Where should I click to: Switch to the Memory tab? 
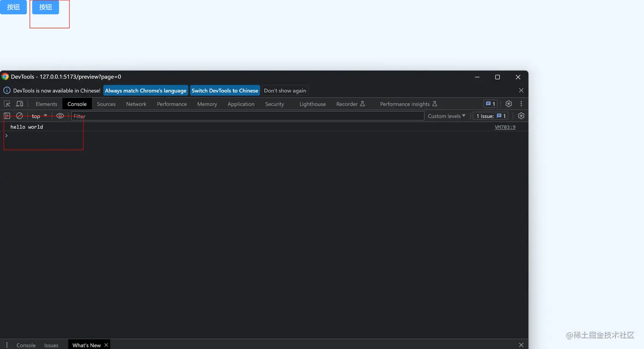point(207,104)
